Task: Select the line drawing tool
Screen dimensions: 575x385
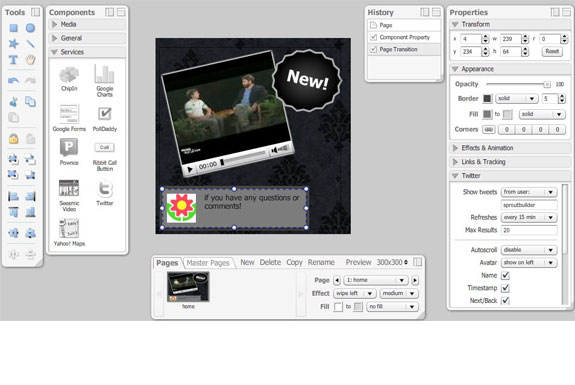Action: 30,44
